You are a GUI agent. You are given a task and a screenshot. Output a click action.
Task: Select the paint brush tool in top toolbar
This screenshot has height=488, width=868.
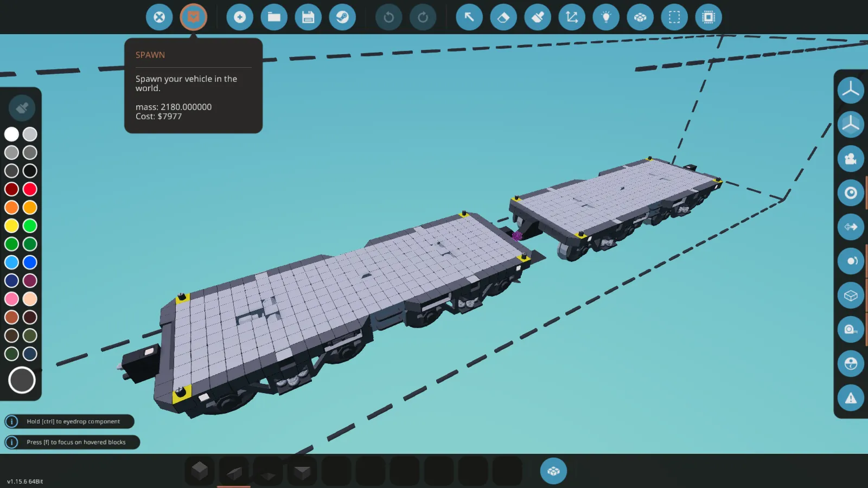(x=538, y=17)
